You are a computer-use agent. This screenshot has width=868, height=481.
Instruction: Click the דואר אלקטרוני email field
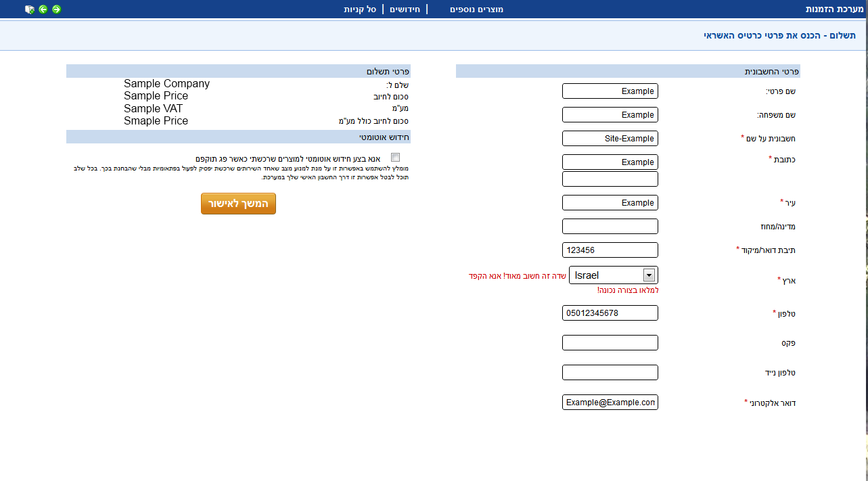pyautogui.click(x=610, y=403)
